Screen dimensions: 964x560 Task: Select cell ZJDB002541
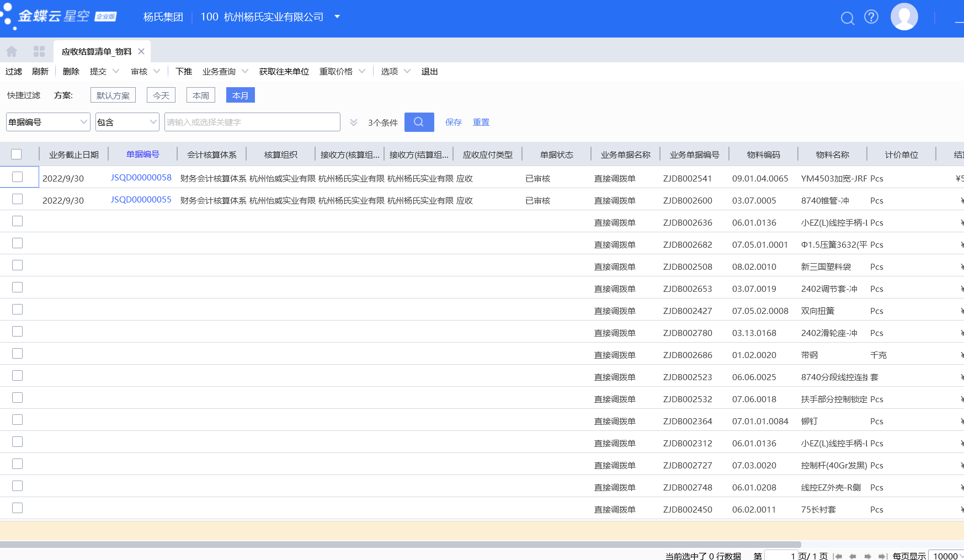click(688, 178)
